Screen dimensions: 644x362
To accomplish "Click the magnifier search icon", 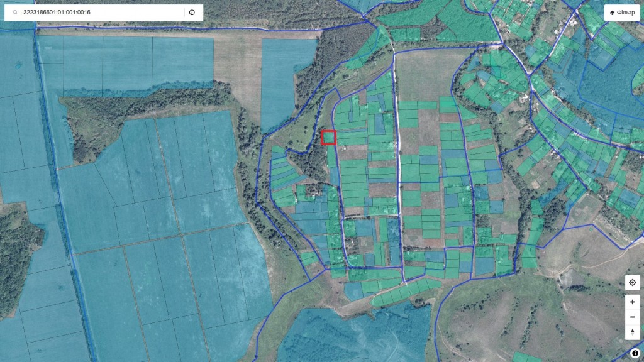I will click(14, 13).
